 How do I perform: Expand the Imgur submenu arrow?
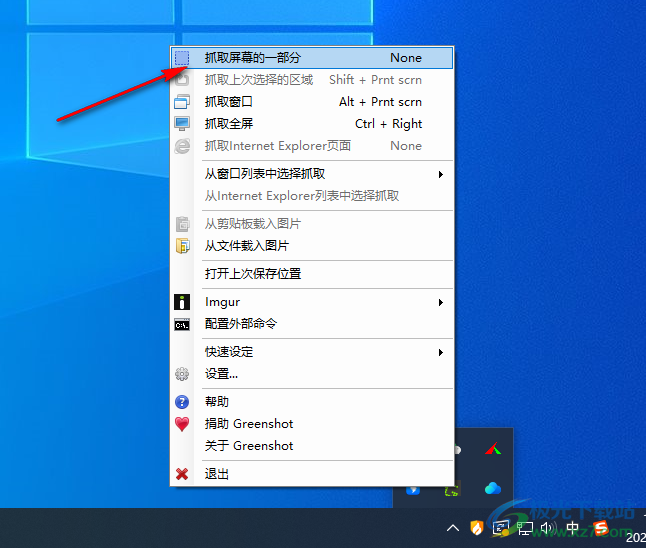click(441, 302)
